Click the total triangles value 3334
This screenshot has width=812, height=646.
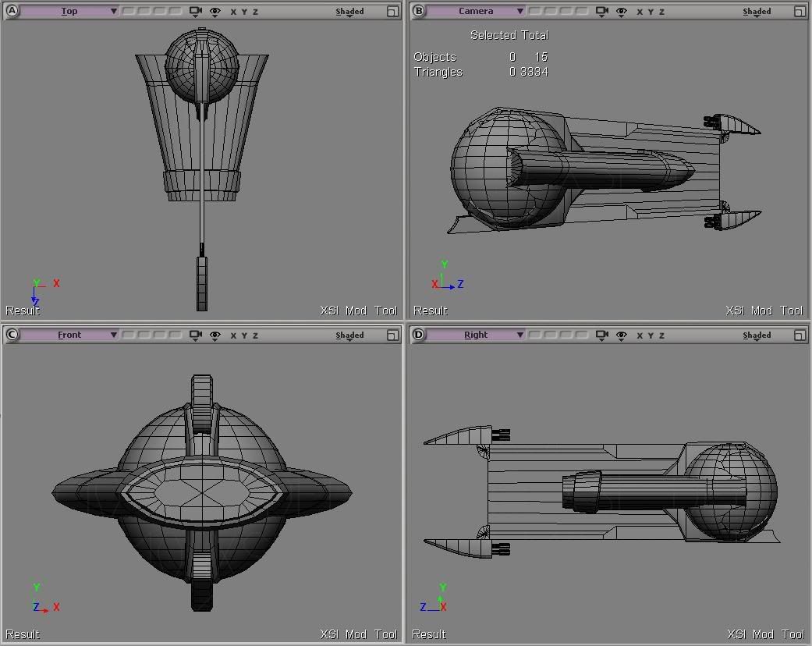[x=534, y=72]
